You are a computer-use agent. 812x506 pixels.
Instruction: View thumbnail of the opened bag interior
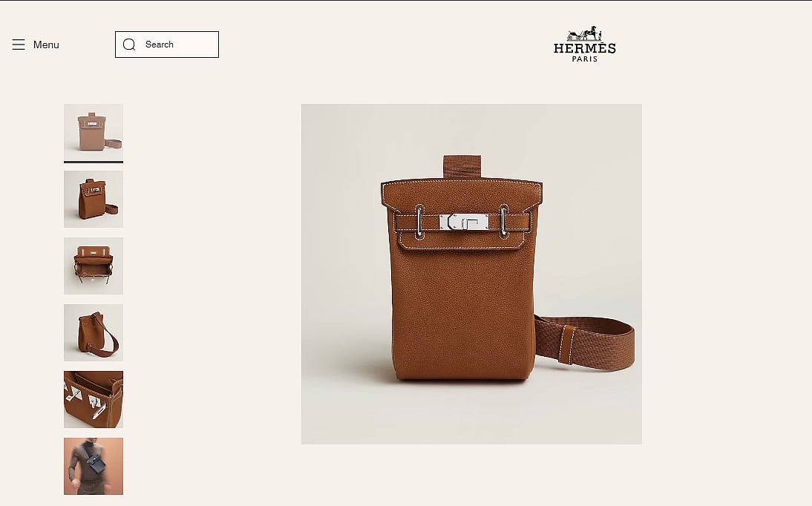coord(94,266)
